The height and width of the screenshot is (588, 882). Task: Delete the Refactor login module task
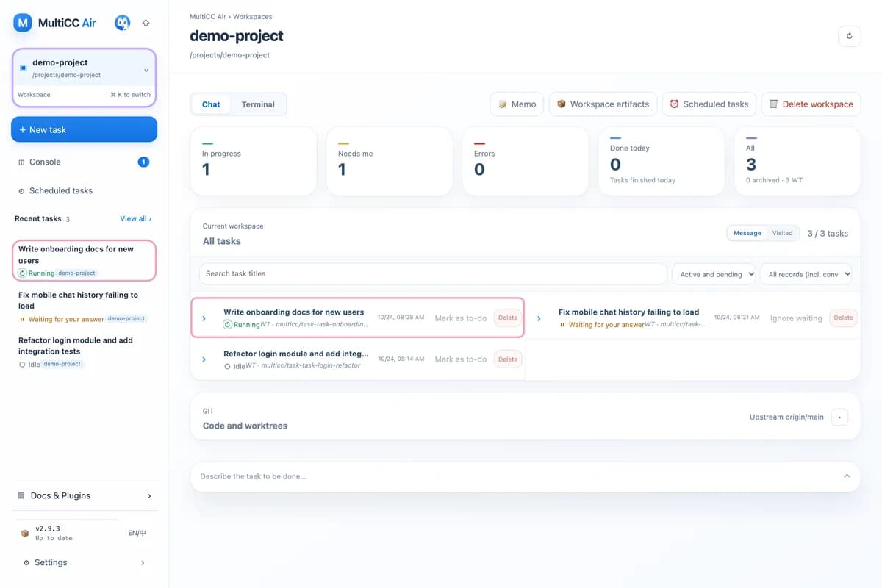[x=508, y=359]
